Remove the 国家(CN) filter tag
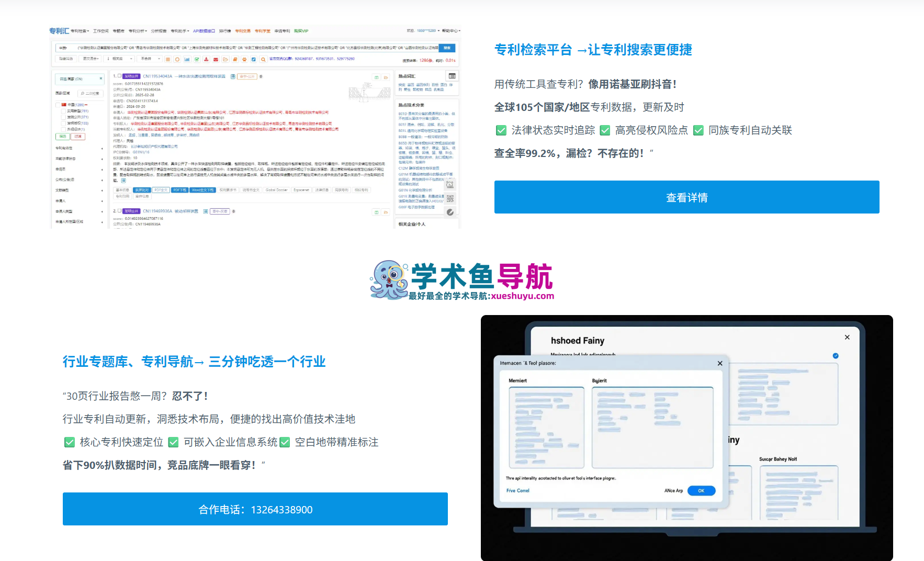This screenshot has height=561, width=924. tap(101, 78)
